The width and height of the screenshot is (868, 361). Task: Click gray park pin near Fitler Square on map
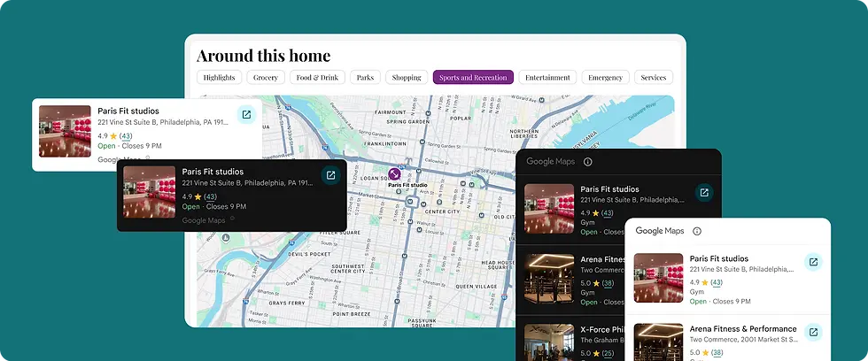[x=226, y=238]
